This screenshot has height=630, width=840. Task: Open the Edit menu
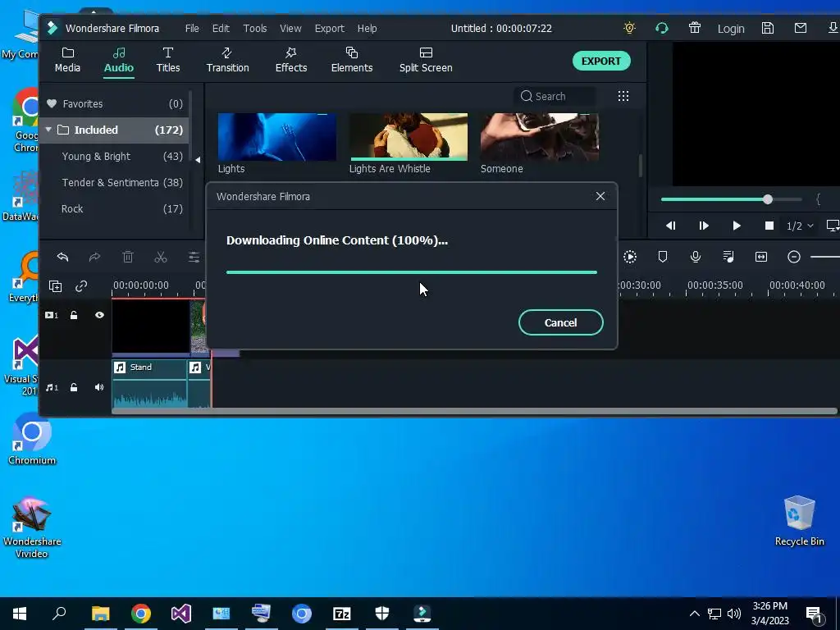click(x=221, y=29)
